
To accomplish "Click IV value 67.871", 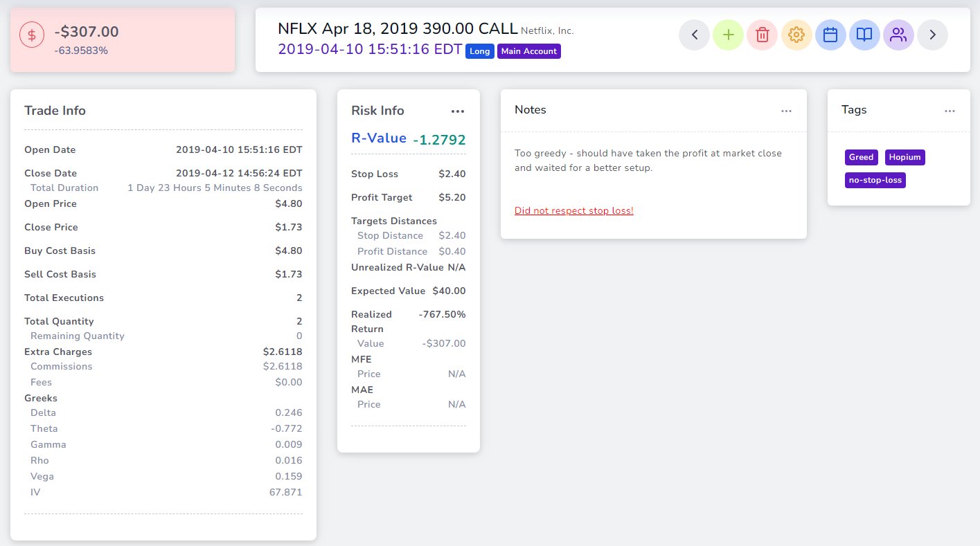I will [286, 492].
